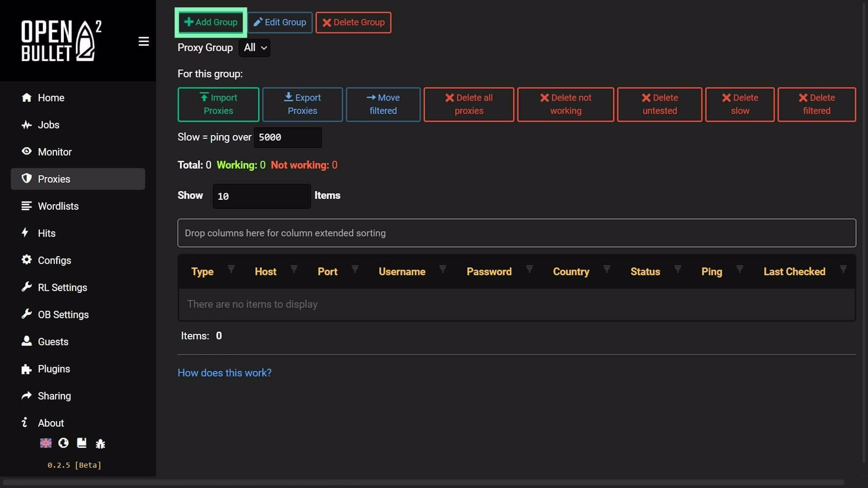
Task: Sort by the Type column header
Action: [x=202, y=271]
